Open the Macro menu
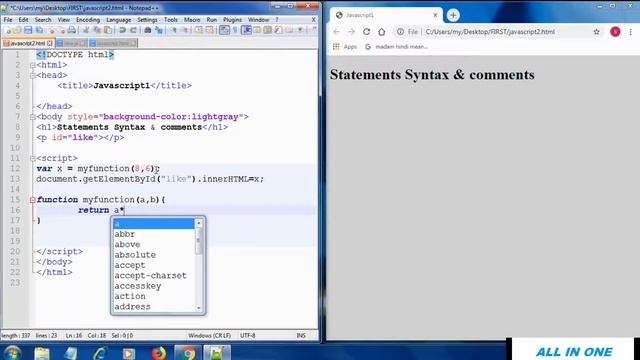The height and width of the screenshot is (360, 640). tap(192, 20)
